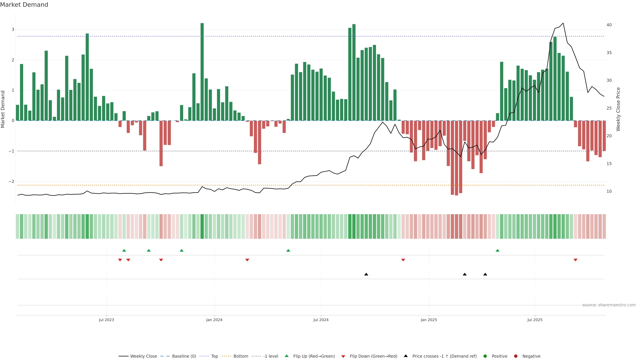
Task: Click the black Price crosses -1 legend triangle
Action: (406, 356)
